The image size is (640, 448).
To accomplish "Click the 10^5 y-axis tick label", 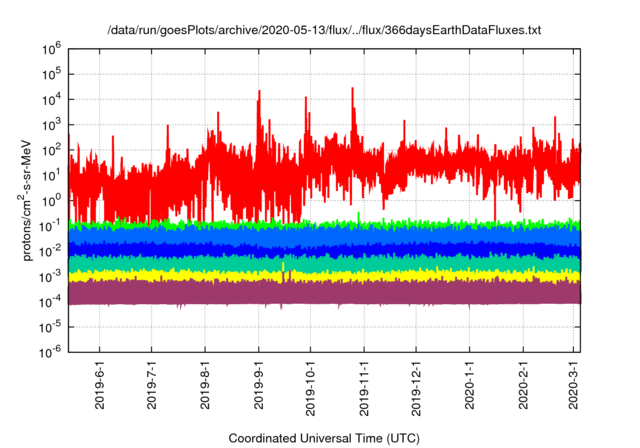I will (x=52, y=74).
